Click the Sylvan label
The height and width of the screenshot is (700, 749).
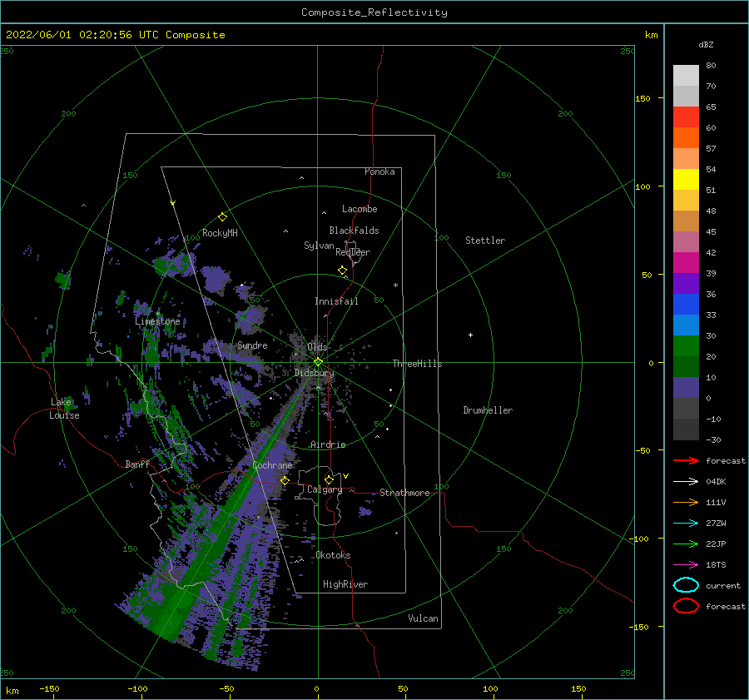pos(319,246)
